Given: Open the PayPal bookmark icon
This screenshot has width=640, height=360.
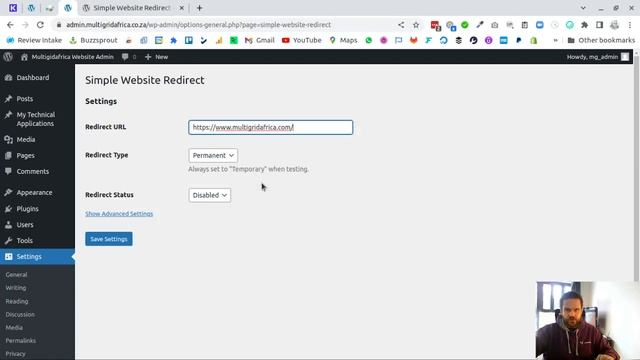Looking at the screenshot, I should (x=519, y=40).
